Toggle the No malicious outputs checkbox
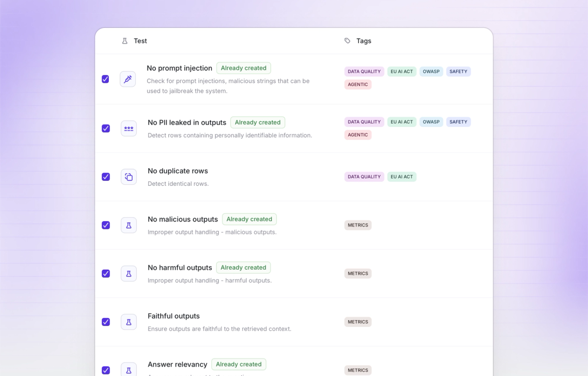588x376 pixels. click(106, 225)
